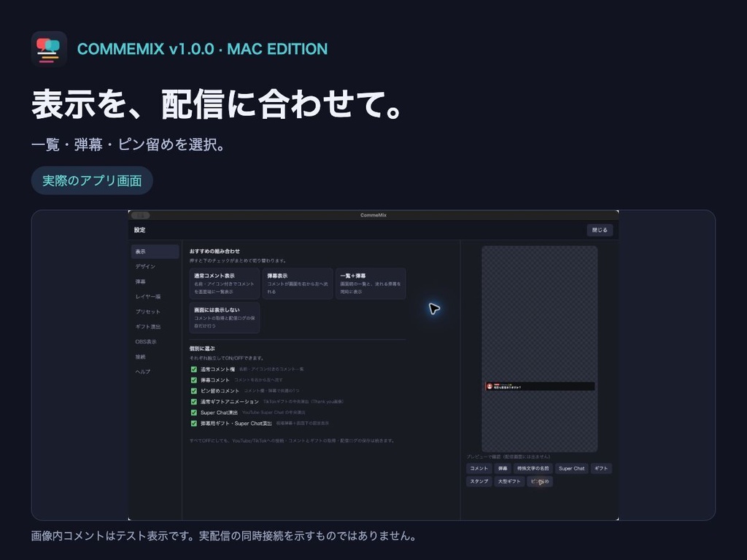The image size is (747, 560).
Task: Send a test コメント to preview
Action: (x=479, y=469)
